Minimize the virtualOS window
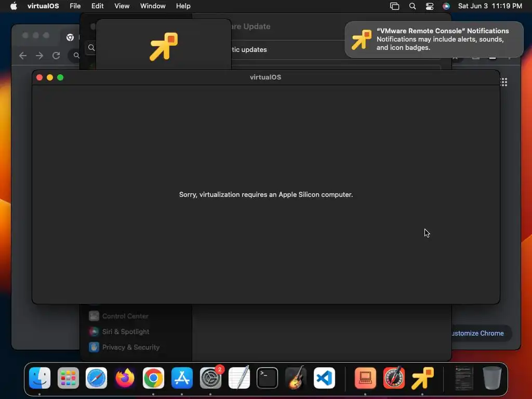532x399 pixels. tap(50, 77)
